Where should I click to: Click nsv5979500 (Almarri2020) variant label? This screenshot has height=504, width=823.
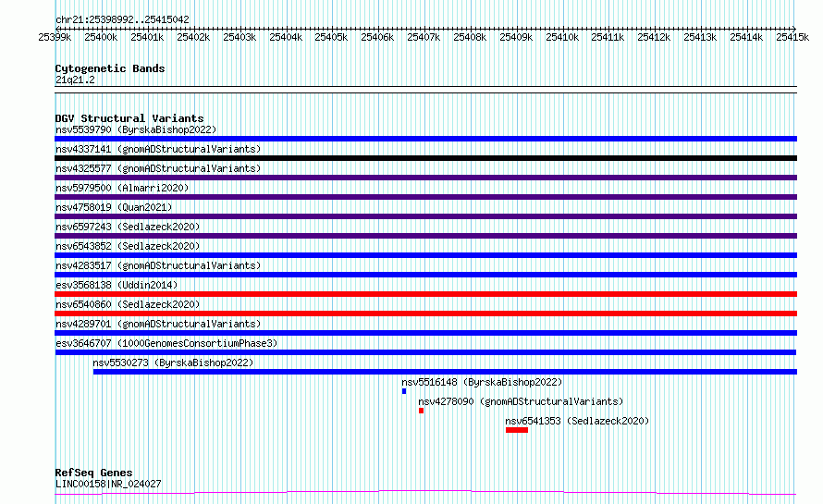tap(122, 188)
